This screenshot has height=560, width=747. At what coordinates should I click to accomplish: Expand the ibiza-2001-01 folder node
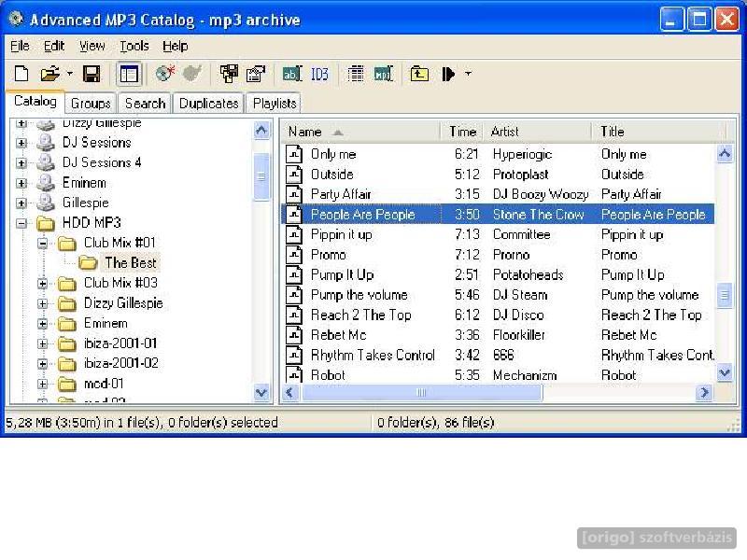(x=42, y=343)
